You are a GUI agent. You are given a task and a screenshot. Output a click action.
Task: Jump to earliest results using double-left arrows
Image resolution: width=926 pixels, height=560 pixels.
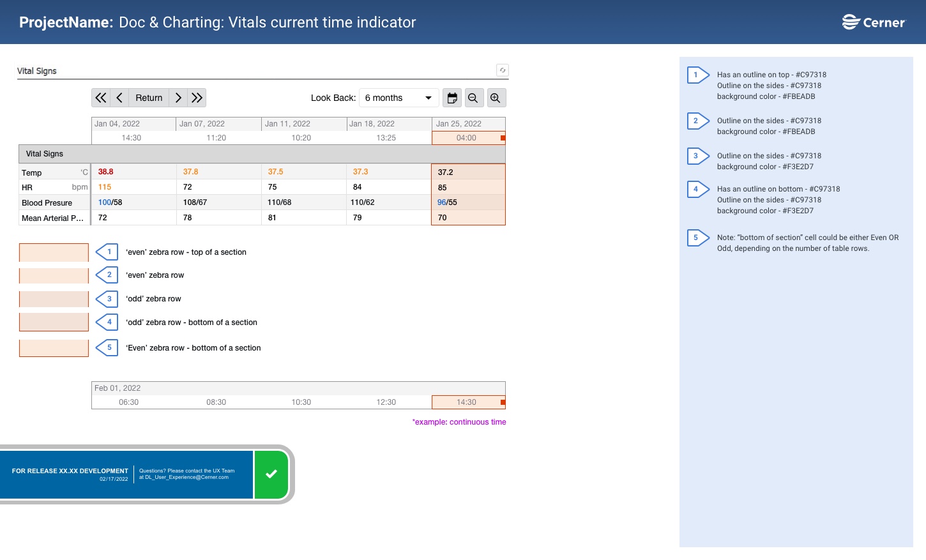(x=100, y=98)
